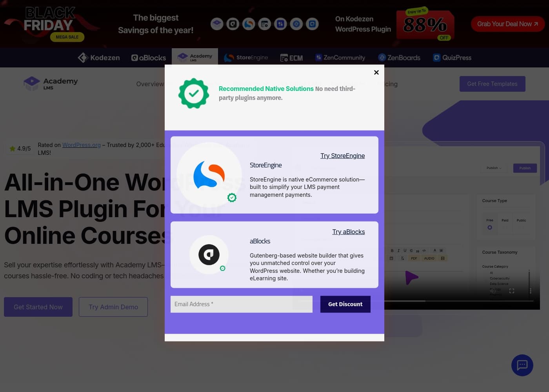Click Get Free Templates button
Screen dimensions: 549x392
click(493, 84)
